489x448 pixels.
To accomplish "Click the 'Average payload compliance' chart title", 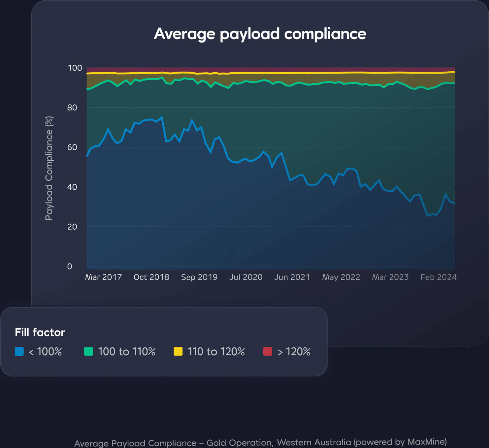I will tap(260, 34).
